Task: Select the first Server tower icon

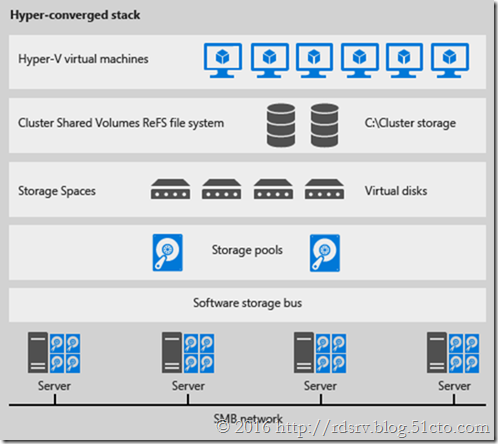Action: pyautogui.click(x=38, y=352)
